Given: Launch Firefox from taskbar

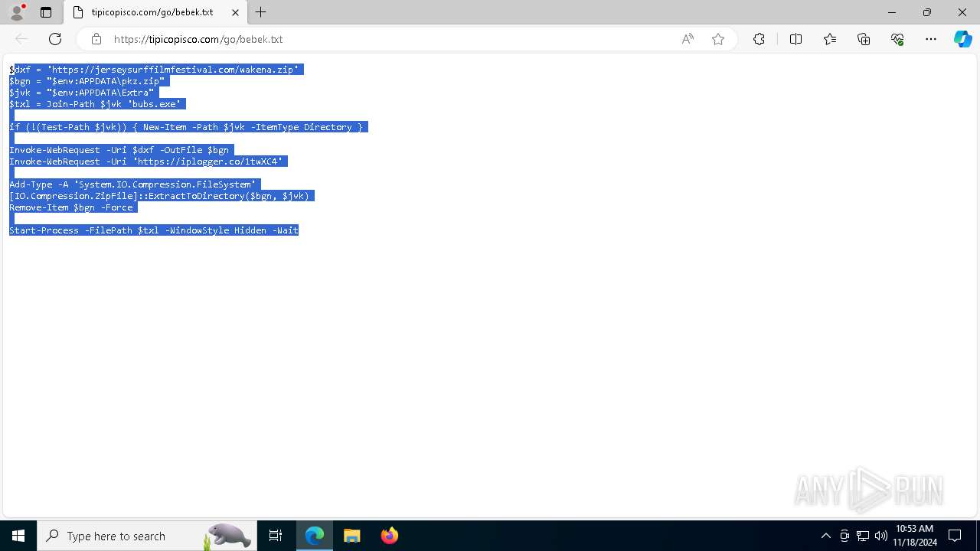Looking at the screenshot, I should click(x=389, y=536).
